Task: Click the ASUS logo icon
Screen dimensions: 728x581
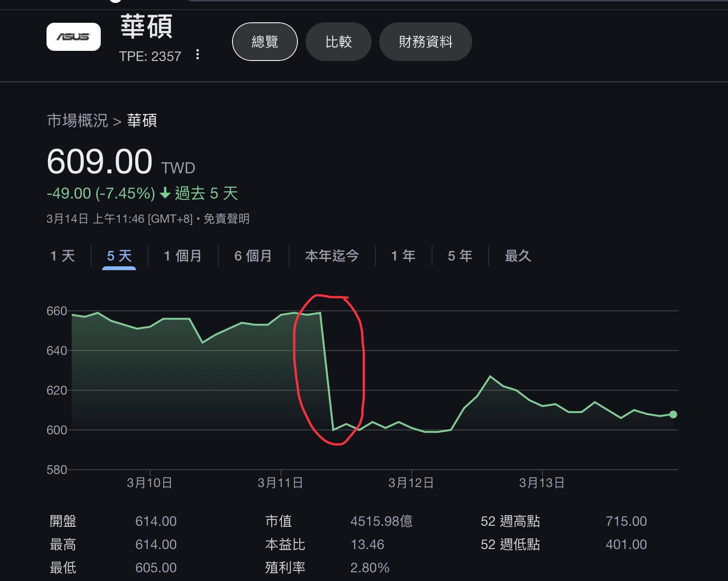Action: (74, 37)
